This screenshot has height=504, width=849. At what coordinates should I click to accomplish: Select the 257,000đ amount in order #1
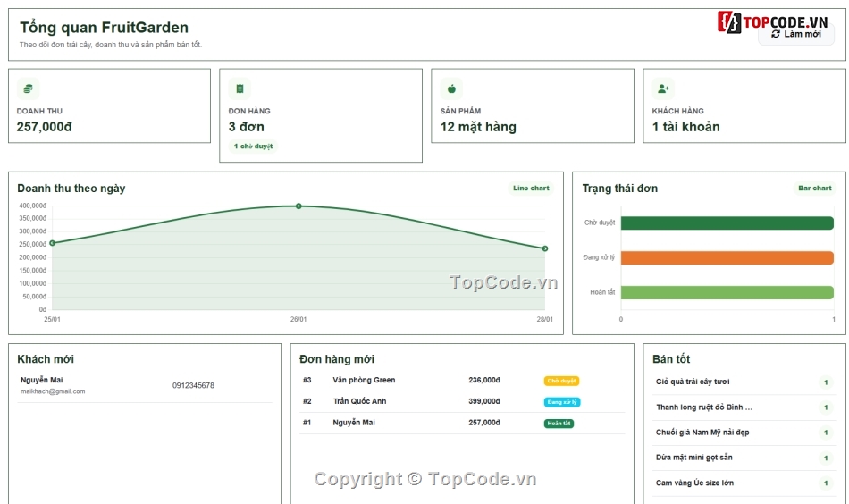pos(484,423)
